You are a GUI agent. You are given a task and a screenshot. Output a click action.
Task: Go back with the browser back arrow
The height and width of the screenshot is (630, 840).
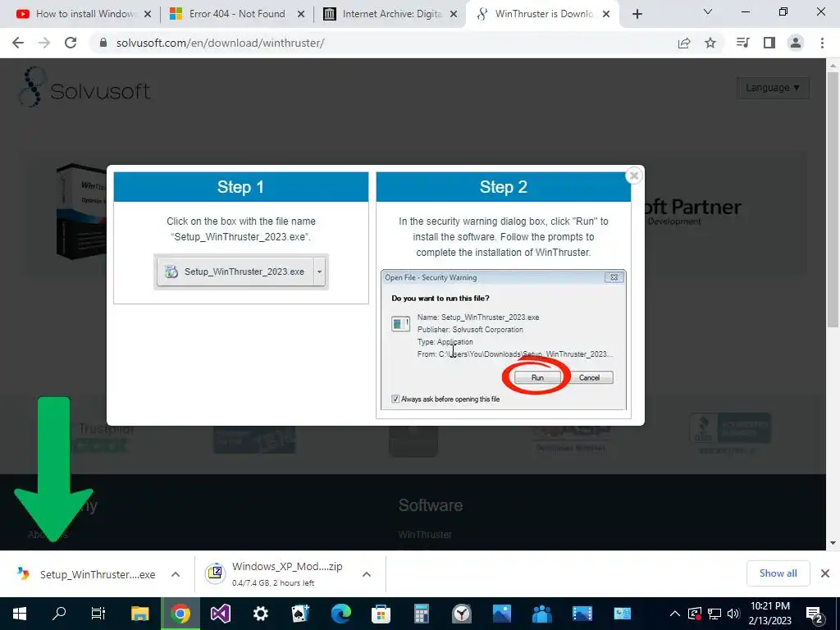pos(18,43)
